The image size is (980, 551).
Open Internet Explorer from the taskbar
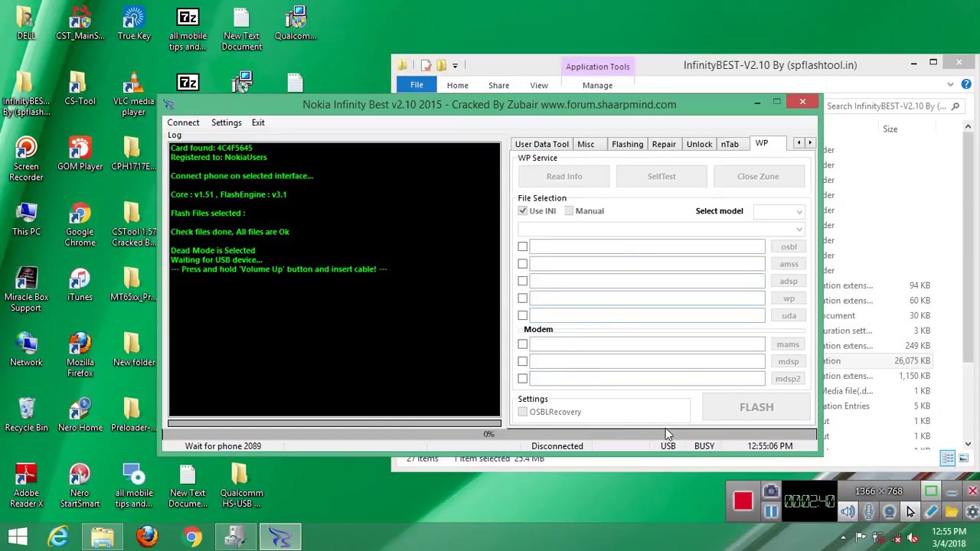(x=58, y=536)
